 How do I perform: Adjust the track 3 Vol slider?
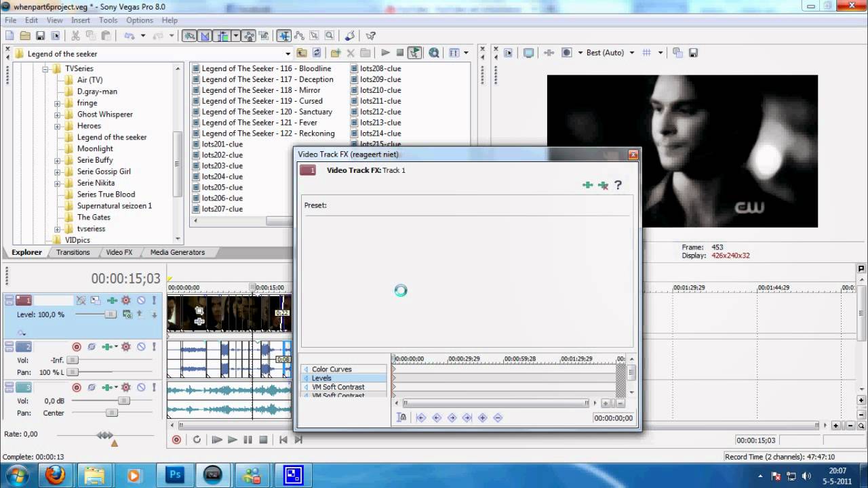(123, 401)
